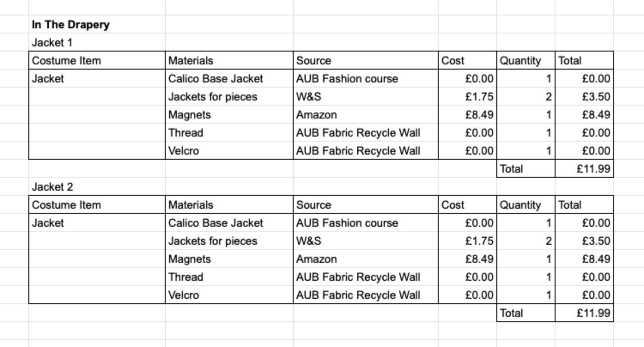This screenshot has height=347, width=644.
Task: Click the £1.75 cost cell in Jacket 1 table
Action: (x=479, y=97)
